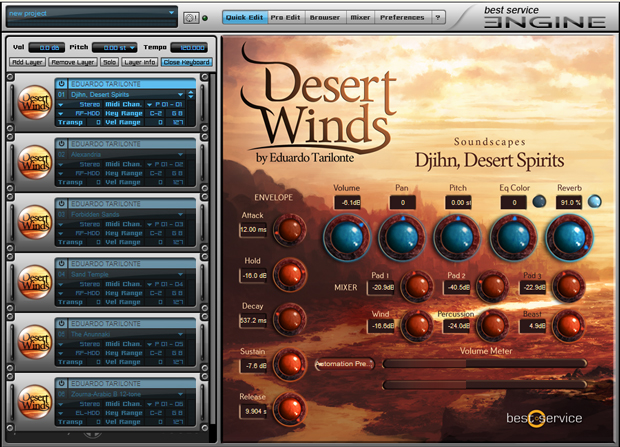Click the Decay envelope knob

pos(290,320)
